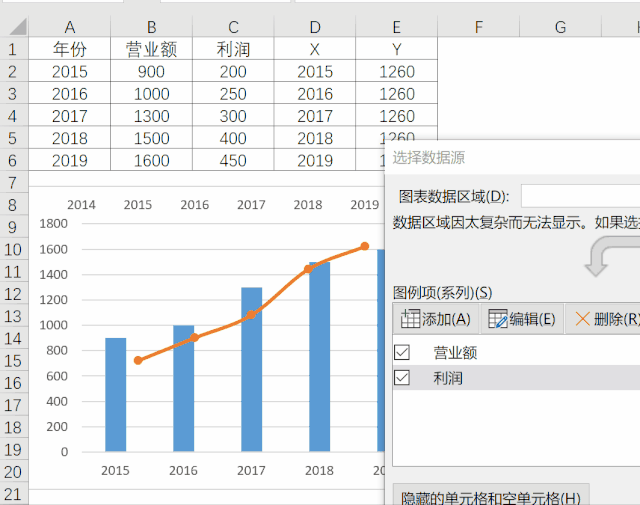Viewport: 640px width, 505px height.
Task: Select cell E2 with value 1260
Action: pos(396,71)
